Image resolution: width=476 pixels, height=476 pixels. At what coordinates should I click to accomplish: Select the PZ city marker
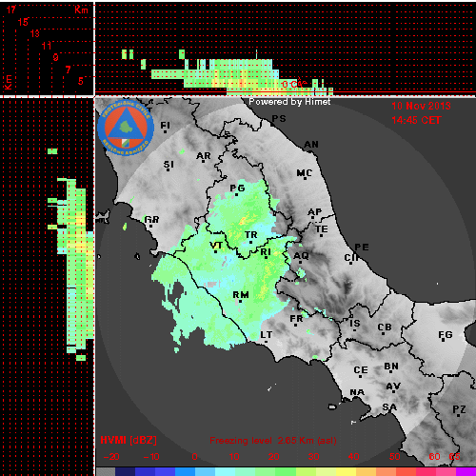tap(459, 415)
